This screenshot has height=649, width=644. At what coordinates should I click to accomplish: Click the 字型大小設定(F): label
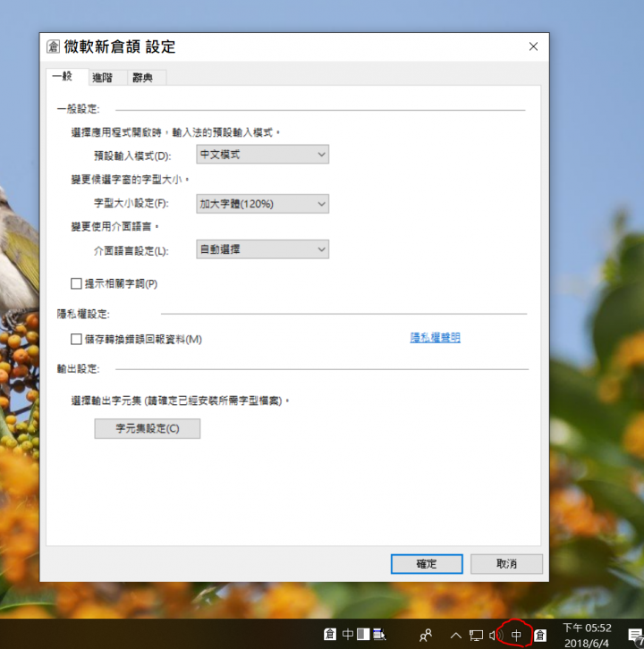pos(131,204)
